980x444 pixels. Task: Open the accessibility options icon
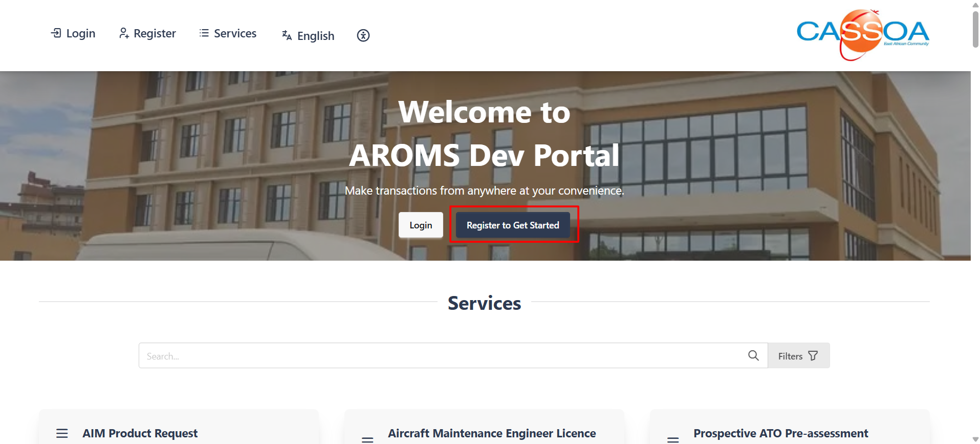coord(363,35)
